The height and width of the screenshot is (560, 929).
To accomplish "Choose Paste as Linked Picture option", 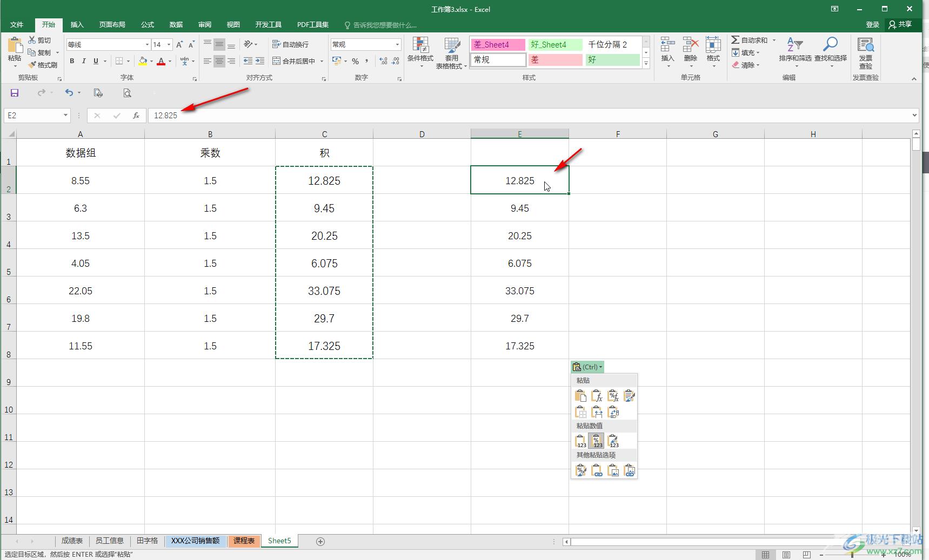I will [630, 471].
